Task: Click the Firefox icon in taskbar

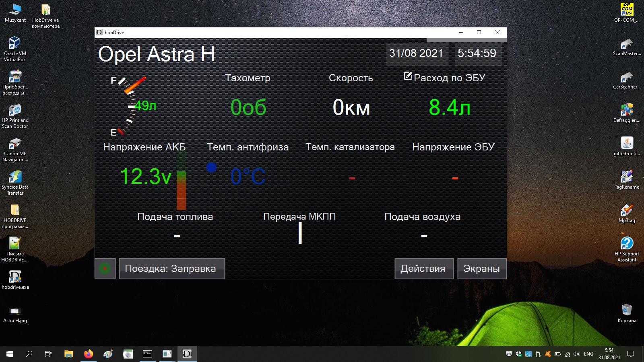Action: 88,354
